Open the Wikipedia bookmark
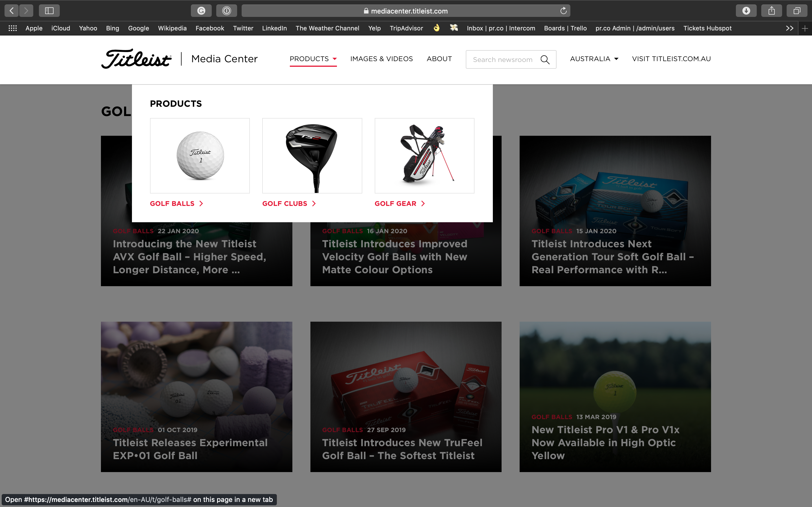812x507 pixels. pyautogui.click(x=172, y=28)
